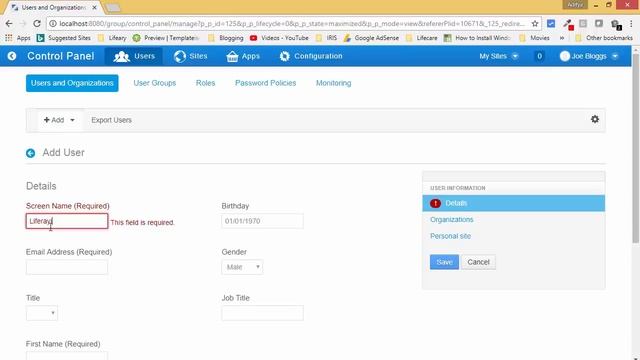Show hidden bookmarks via the chevron
This screenshot has height=360, width=640.
click(562, 38)
